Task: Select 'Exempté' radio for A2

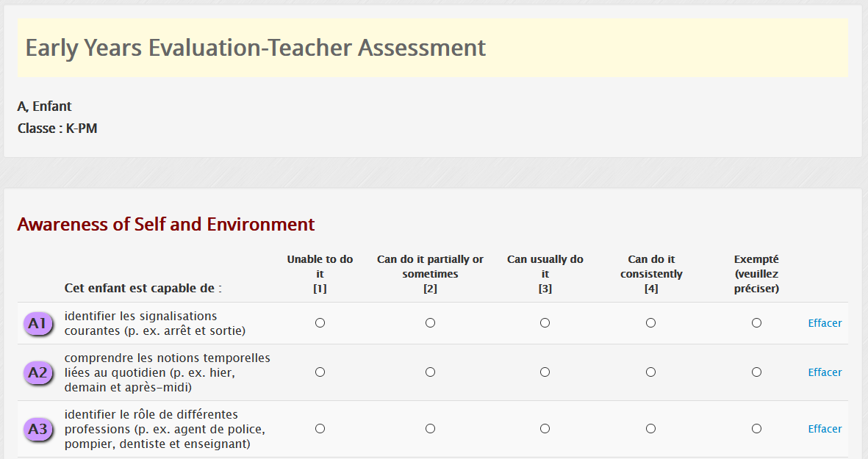Action: 757,372
